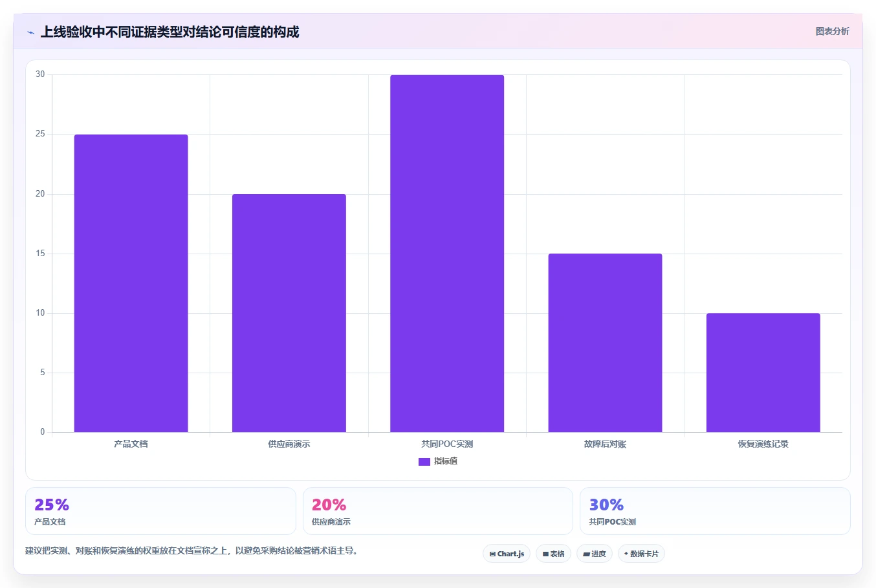Click the y-axis value 15
The image size is (876, 588).
pos(40,254)
